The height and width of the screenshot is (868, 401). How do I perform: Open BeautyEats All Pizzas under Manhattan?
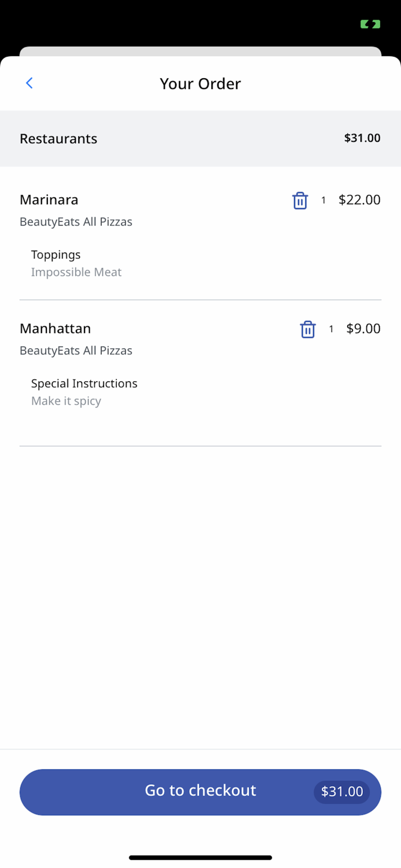76,351
